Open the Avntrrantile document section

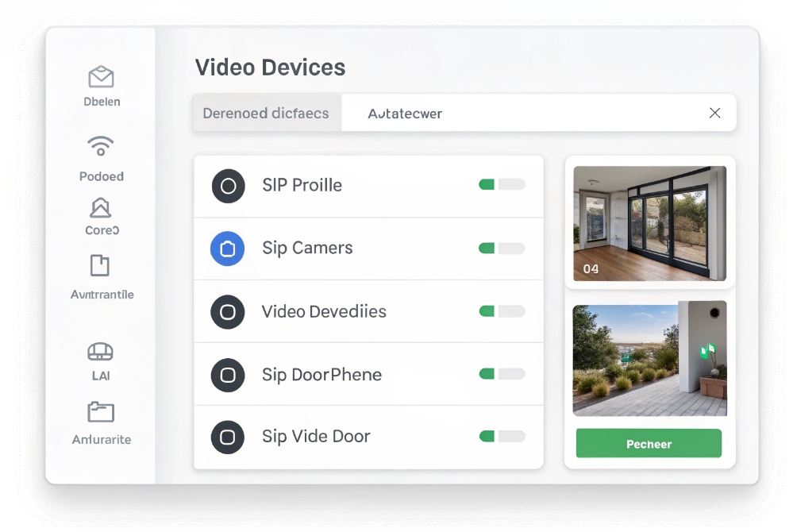click(x=99, y=266)
